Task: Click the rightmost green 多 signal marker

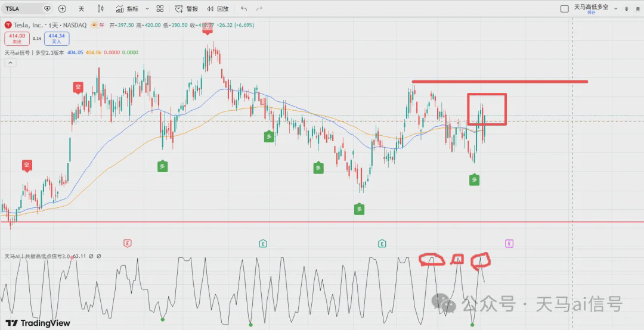Action: (475, 179)
